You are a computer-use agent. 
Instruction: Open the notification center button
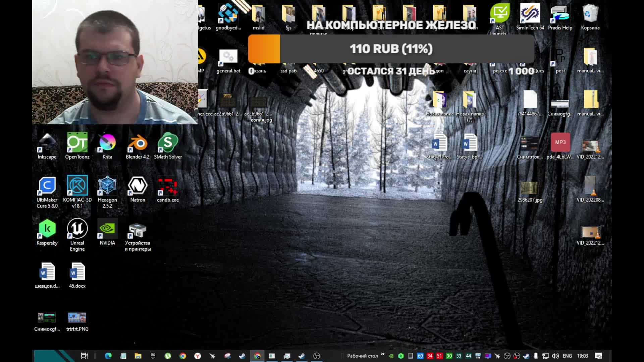click(598, 356)
